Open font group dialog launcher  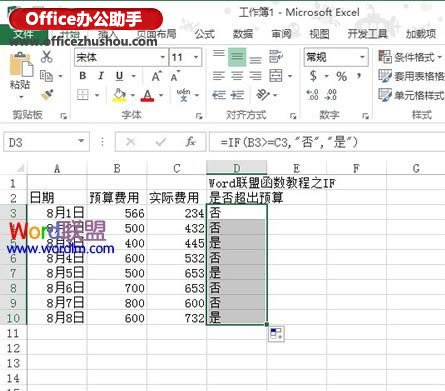pyautogui.click(x=199, y=116)
